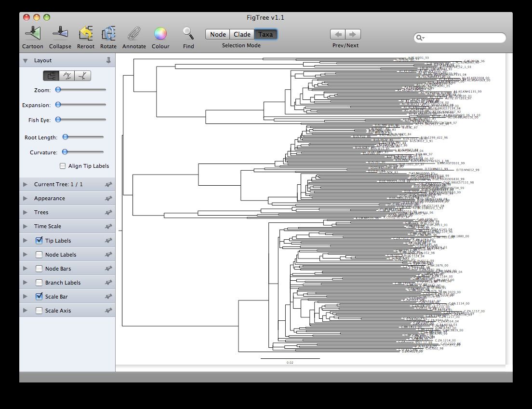This screenshot has height=409, width=532.
Task: Click the Prev tree arrow button
Action: [338, 34]
